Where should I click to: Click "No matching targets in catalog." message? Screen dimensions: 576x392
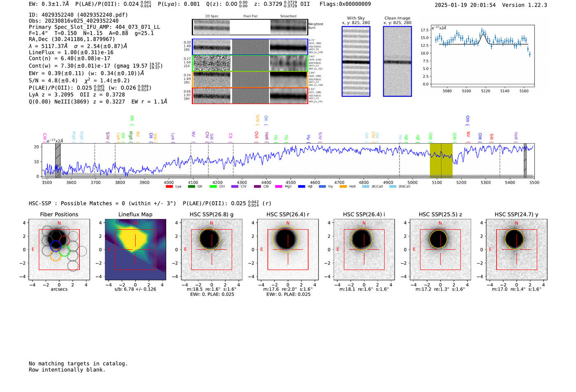(x=78, y=364)
